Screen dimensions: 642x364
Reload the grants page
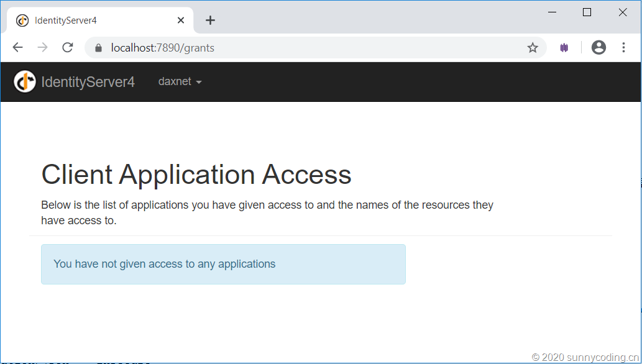tap(68, 48)
